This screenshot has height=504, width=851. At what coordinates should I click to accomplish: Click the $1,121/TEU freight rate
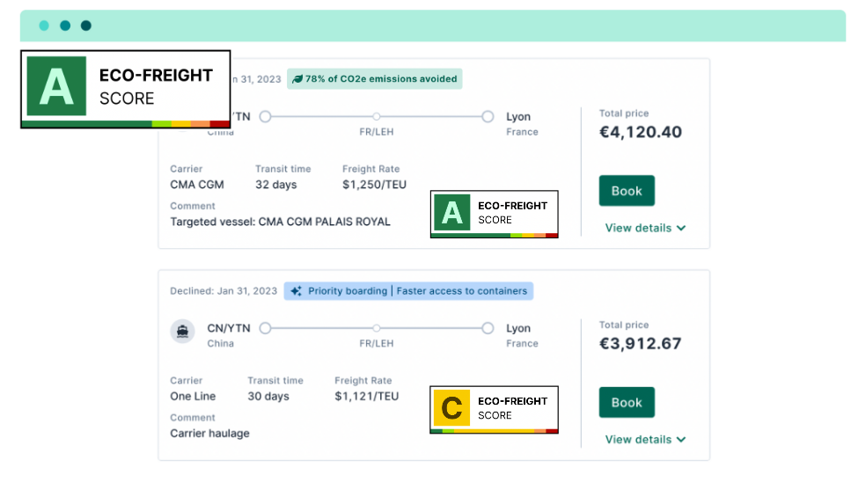pyautogui.click(x=367, y=396)
